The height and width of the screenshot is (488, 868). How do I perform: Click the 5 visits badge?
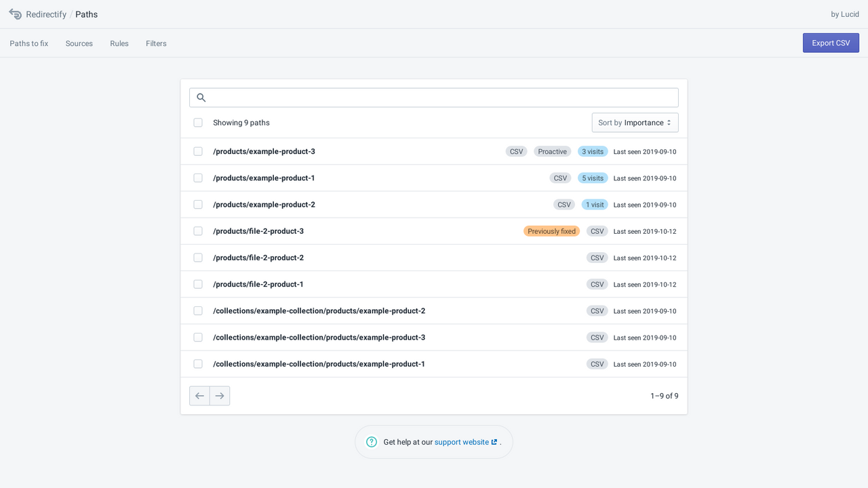coord(593,178)
